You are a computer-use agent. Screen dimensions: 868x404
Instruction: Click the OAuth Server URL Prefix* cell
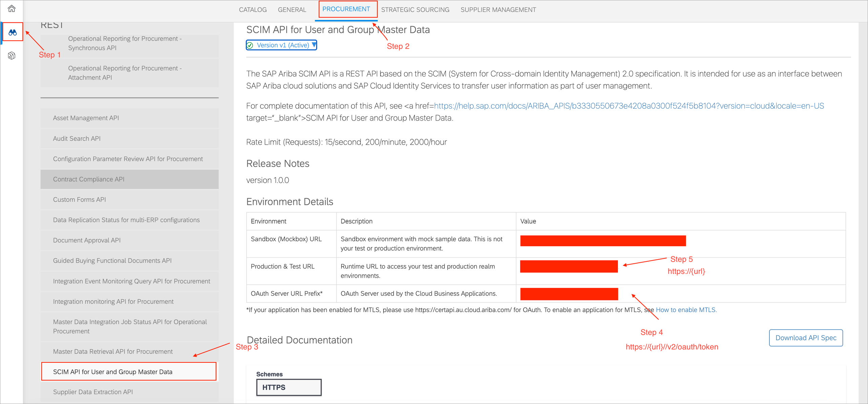pyautogui.click(x=291, y=293)
